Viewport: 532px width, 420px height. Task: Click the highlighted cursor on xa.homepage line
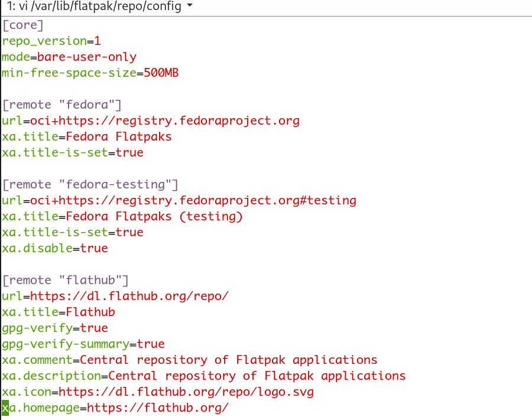[x=5, y=408]
